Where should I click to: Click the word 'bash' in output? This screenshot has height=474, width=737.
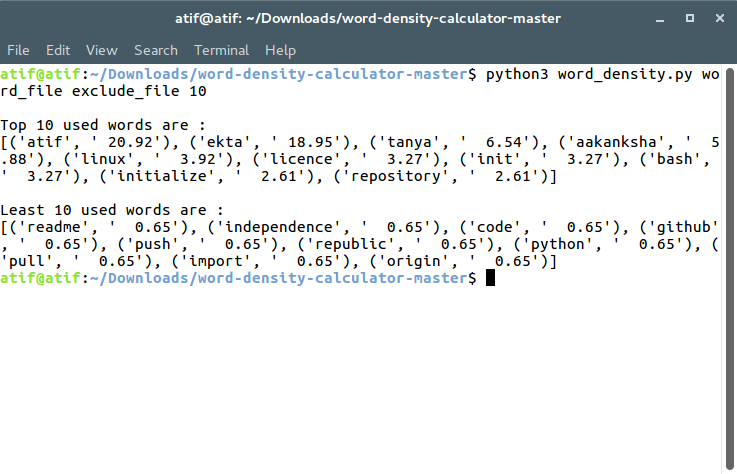[674, 159]
